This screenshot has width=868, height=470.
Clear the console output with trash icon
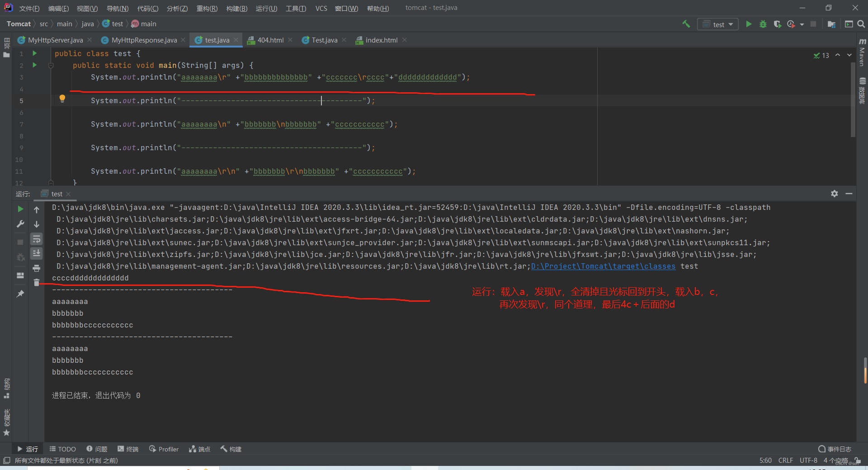(x=37, y=283)
